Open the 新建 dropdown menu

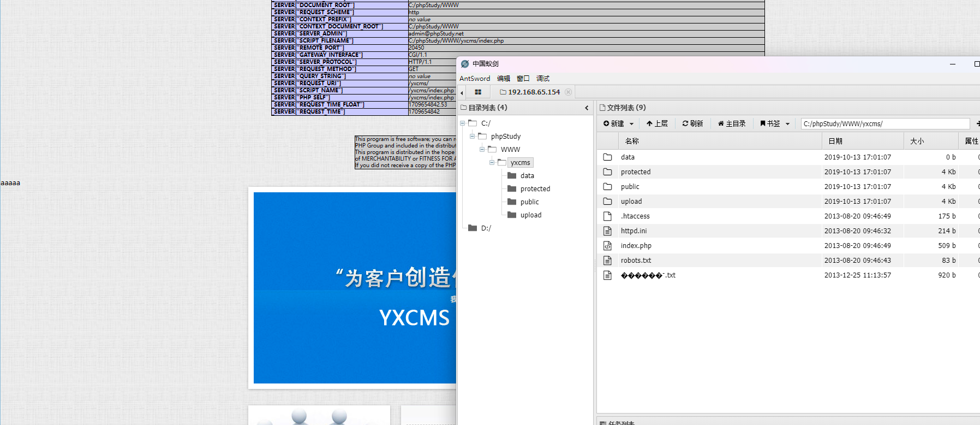click(618, 123)
